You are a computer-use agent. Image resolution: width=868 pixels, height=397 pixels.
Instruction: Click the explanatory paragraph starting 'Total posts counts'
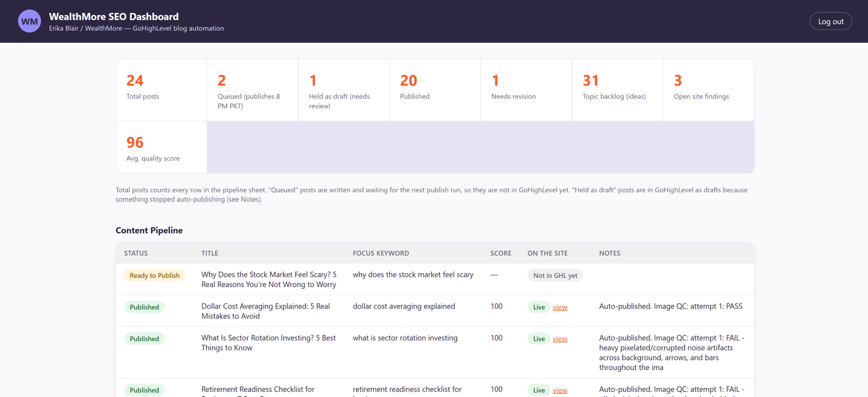(x=431, y=194)
